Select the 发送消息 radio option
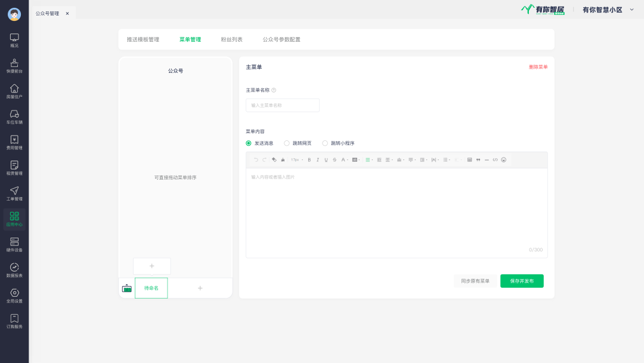Viewport: 644px width, 363px height. click(x=249, y=143)
